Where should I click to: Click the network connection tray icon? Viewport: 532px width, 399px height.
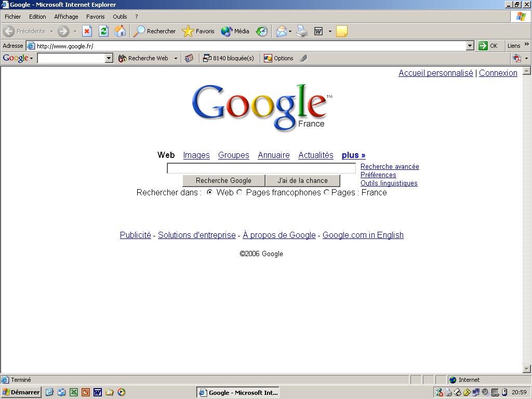tap(476, 393)
